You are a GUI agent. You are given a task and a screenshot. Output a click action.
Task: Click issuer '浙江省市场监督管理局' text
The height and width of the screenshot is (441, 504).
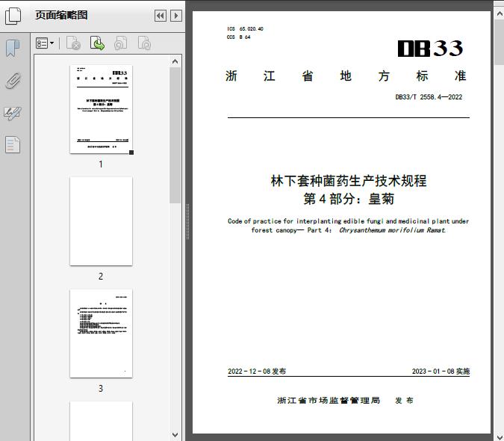coord(329,401)
